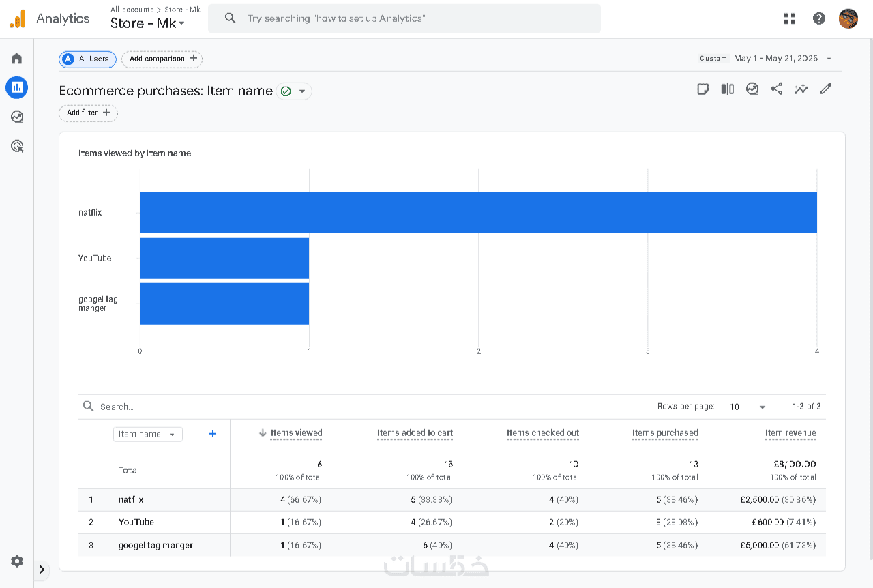Open the Home icon in sidebar
The width and height of the screenshot is (873, 588).
point(17,59)
